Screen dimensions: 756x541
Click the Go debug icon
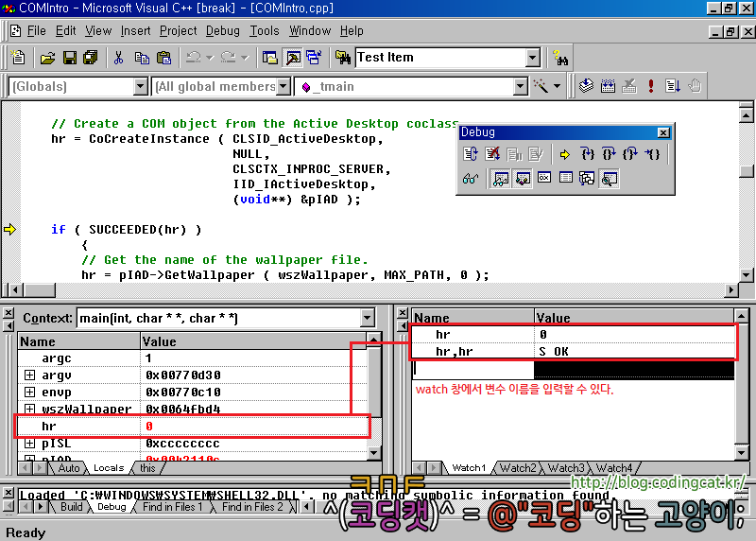[673, 86]
